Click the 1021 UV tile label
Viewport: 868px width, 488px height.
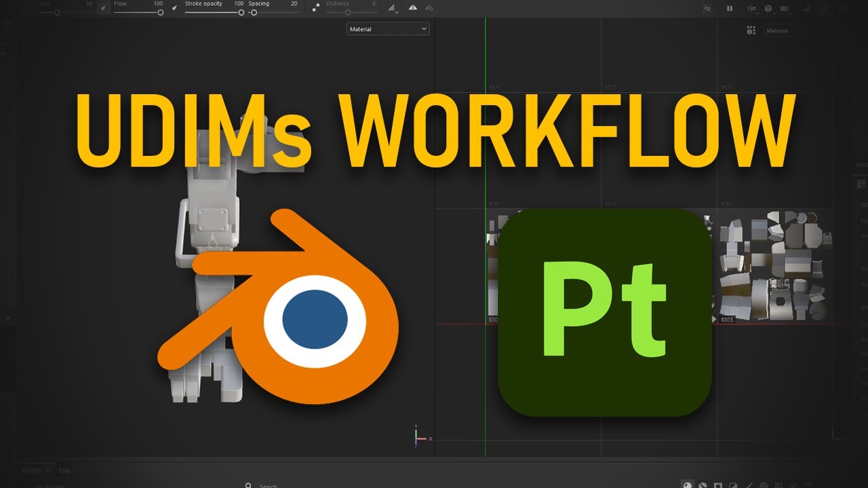coord(494,88)
